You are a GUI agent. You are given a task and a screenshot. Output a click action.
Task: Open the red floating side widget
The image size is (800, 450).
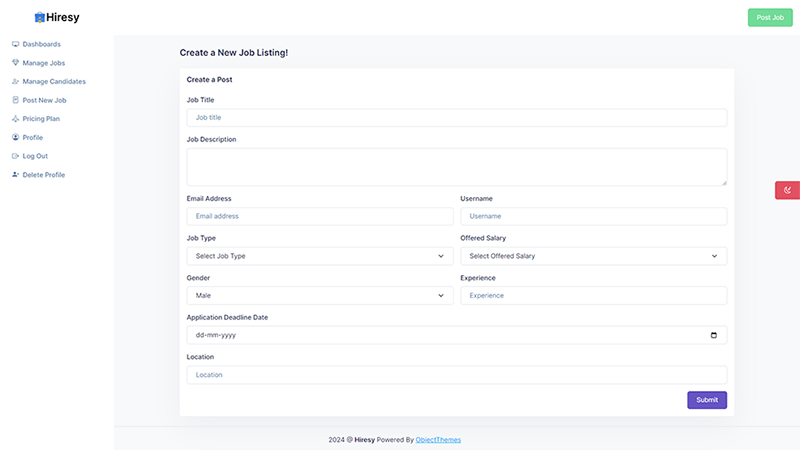pos(787,190)
